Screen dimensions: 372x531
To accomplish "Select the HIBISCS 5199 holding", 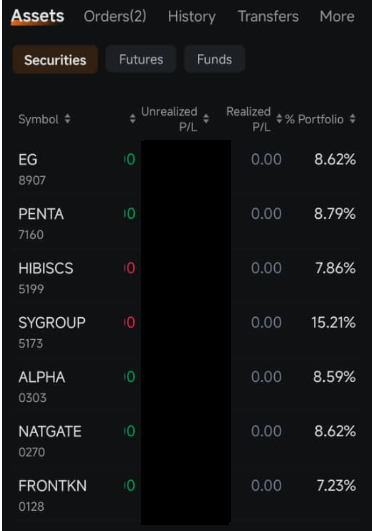I will tap(187, 278).
